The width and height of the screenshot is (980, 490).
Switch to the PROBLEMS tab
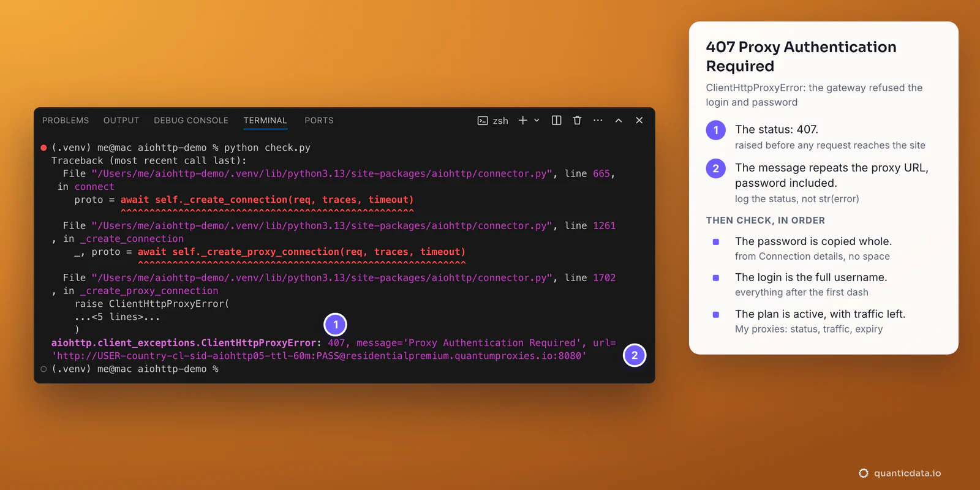pos(66,121)
